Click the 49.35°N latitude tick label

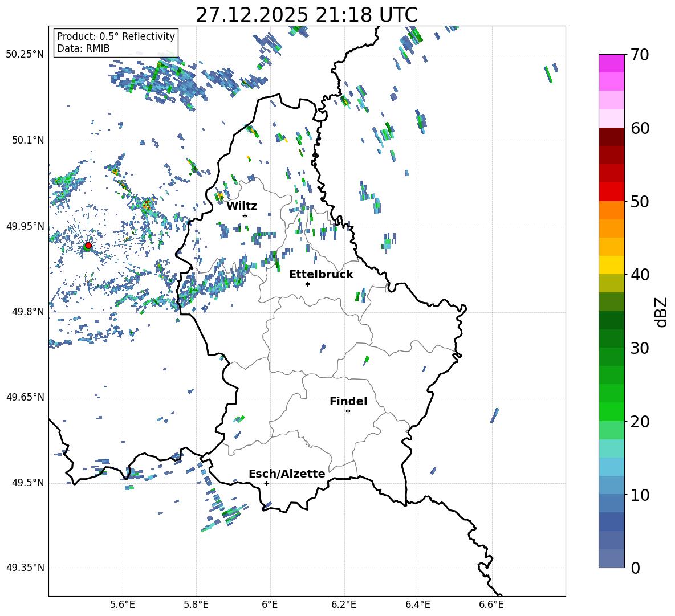click(25, 568)
